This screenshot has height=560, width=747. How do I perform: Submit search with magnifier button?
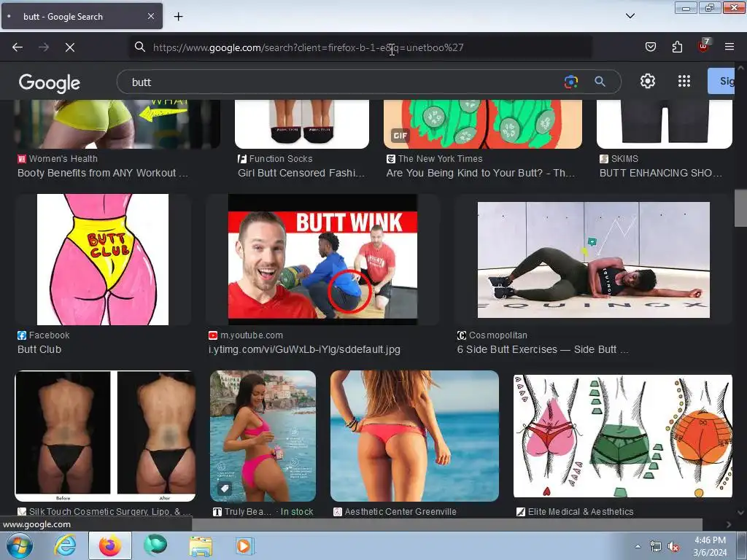(x=600, y=82)
